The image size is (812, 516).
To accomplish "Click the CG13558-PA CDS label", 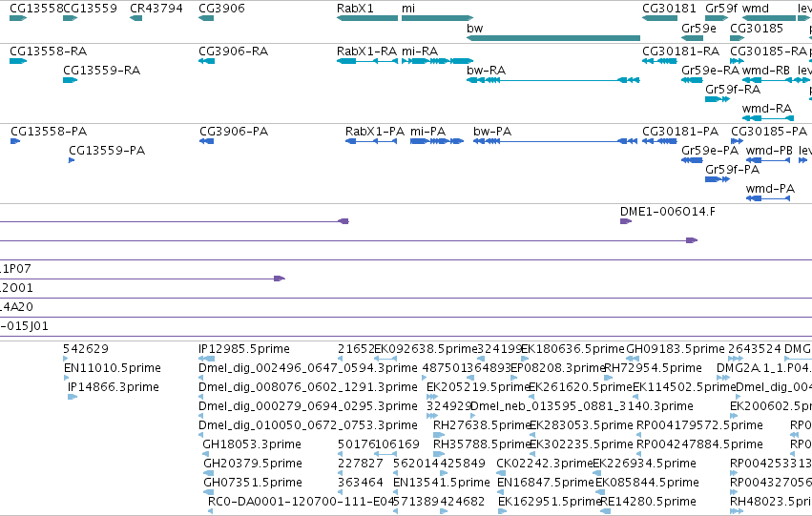I will click(49, 132).
